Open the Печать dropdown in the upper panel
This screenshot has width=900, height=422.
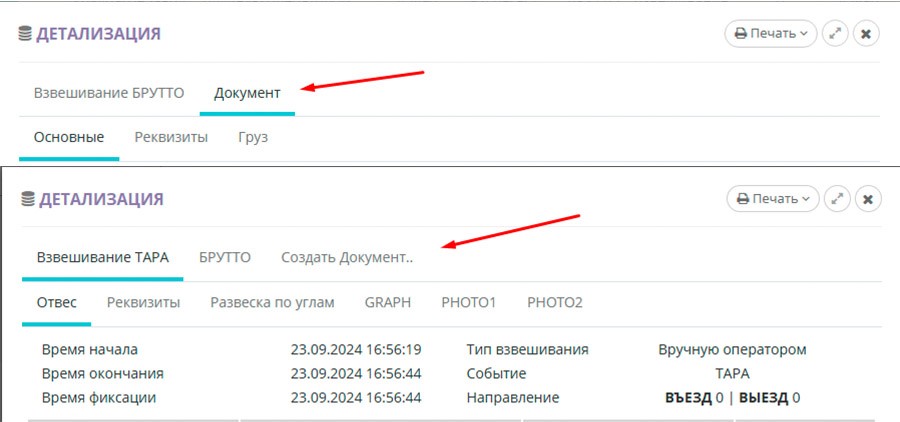click(770, 33)
